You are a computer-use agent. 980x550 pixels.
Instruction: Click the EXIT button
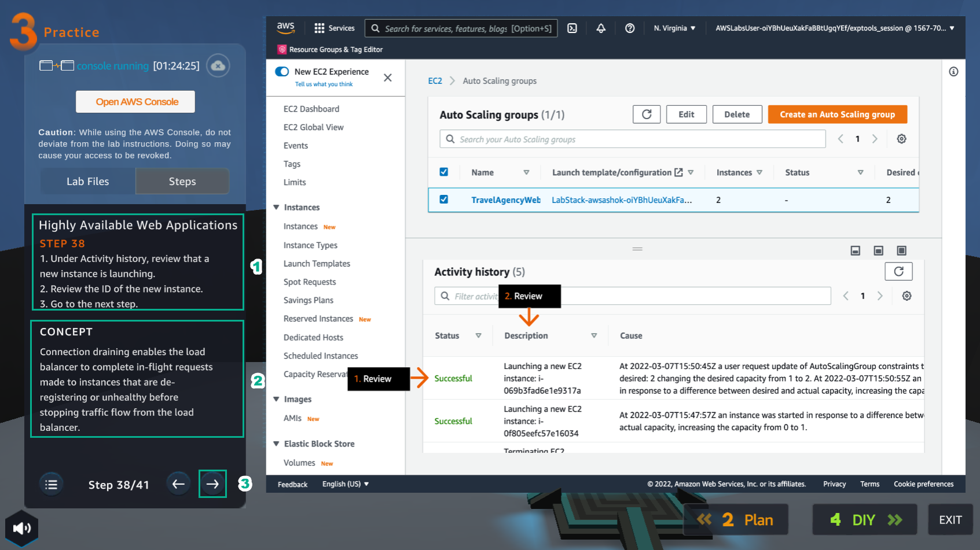coord(950,519)
